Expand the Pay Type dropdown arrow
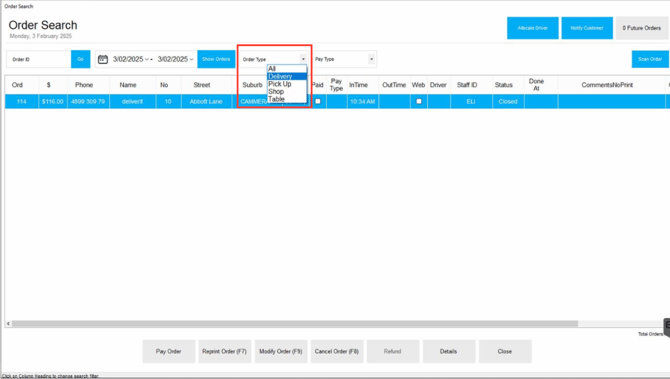Screen dimensions: 670x379 (x=371, y=59)
